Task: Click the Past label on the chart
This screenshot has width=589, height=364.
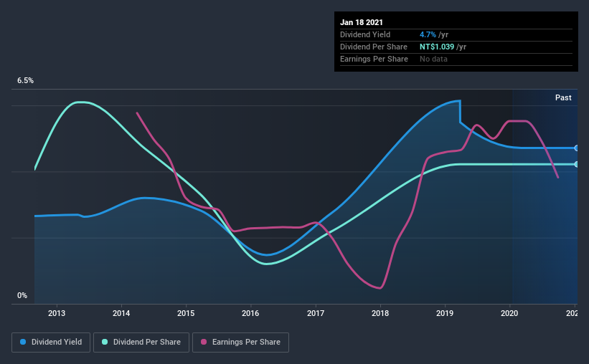Action: pos(563,98)
